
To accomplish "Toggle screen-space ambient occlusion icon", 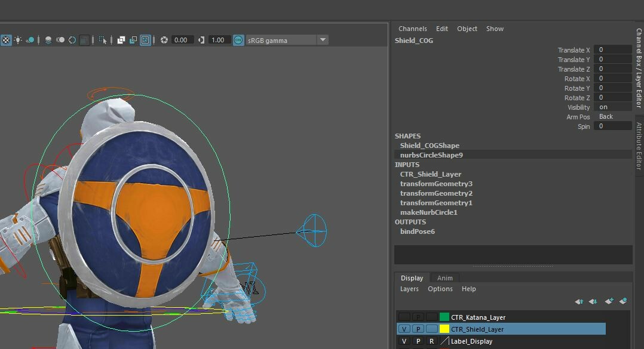I will tap(48, 40).
